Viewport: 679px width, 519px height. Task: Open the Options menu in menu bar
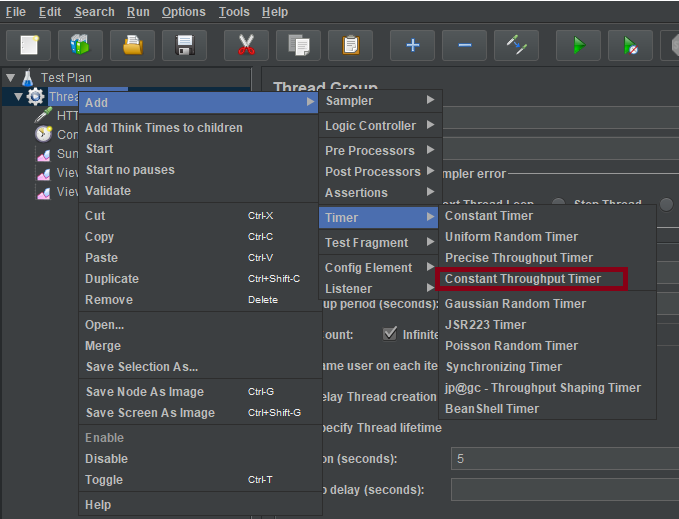tap(183, 12)
